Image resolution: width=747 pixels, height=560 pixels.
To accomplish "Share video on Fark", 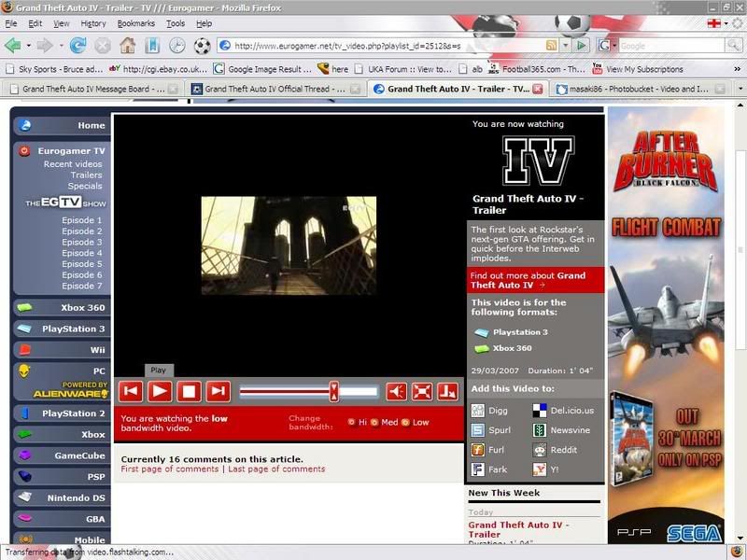I will pos(489,469).
